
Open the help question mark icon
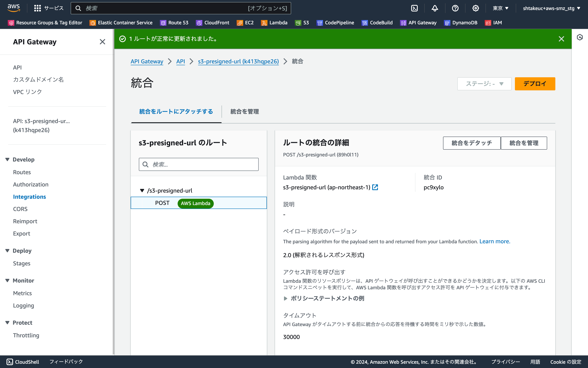455,8
